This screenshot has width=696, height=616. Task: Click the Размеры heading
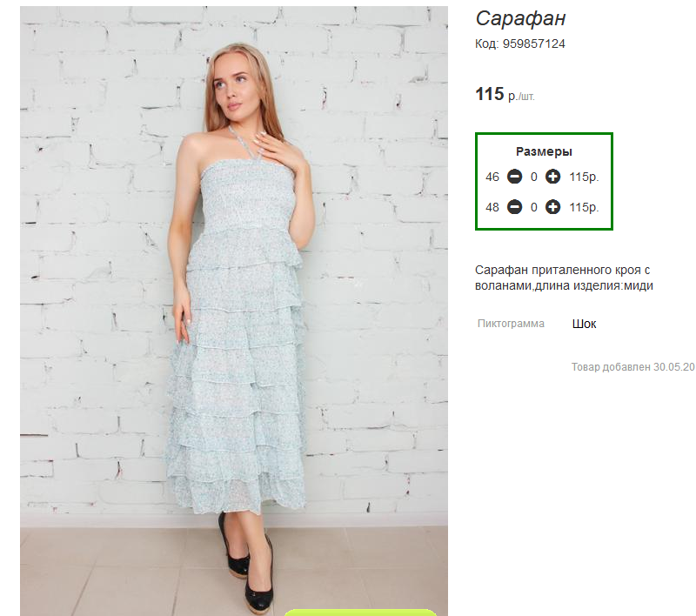tap(544, 151)
